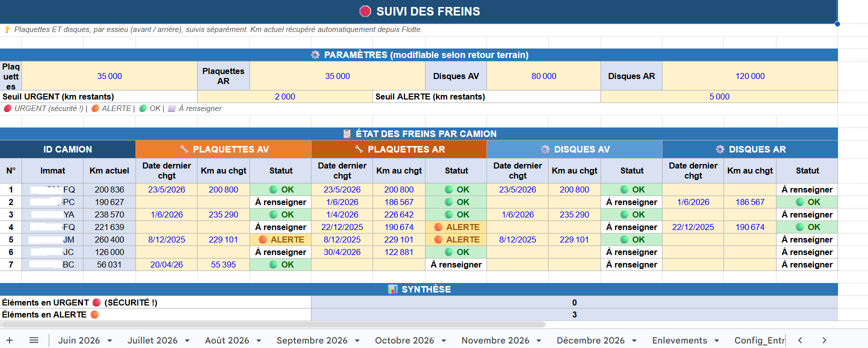Open the Novembre 2026 tab dropdown arrow
This screenshot has width=868, height=348.
(539, 340)
